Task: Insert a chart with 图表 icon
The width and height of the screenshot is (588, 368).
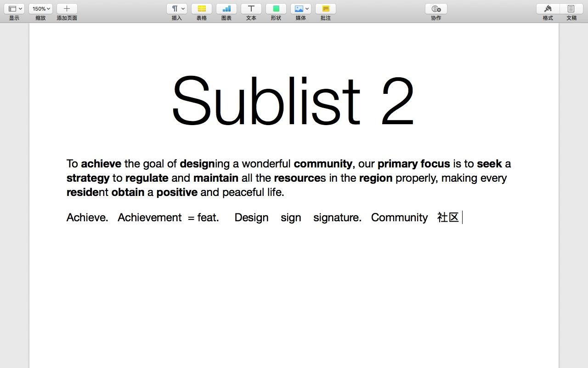Action: click(x=226, y=9)
